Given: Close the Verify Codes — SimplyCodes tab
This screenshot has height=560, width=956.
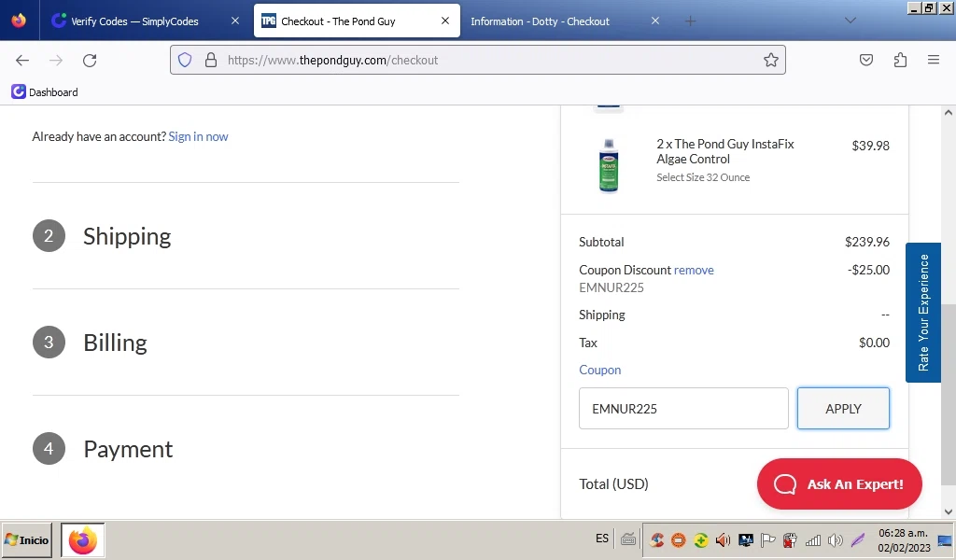Looking at the screenshot, I should (235, 21).
